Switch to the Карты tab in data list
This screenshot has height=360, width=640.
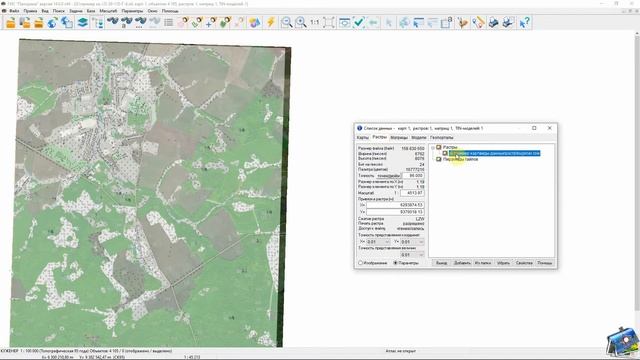tap(362, 138)
